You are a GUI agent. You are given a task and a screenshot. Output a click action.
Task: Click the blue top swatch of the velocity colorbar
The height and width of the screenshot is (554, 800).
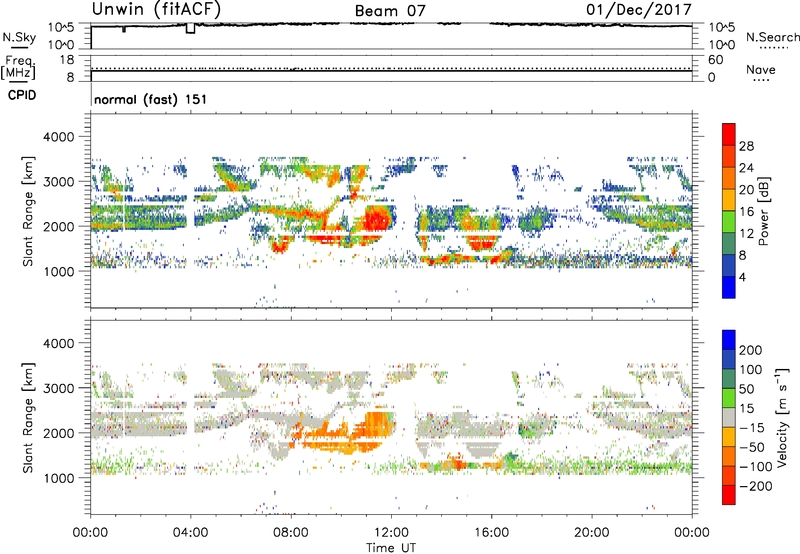pos(729,340)
